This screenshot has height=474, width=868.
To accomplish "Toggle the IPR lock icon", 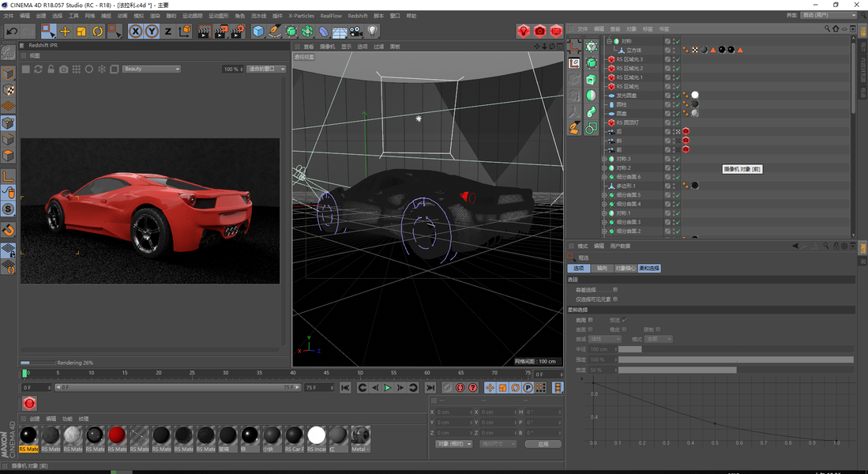I will click(x=51, y=70).
